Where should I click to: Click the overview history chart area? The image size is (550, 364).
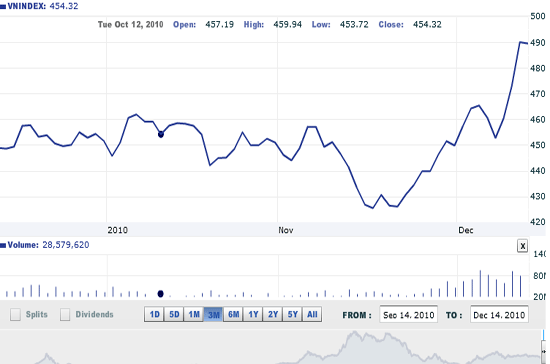click(270, 346)
